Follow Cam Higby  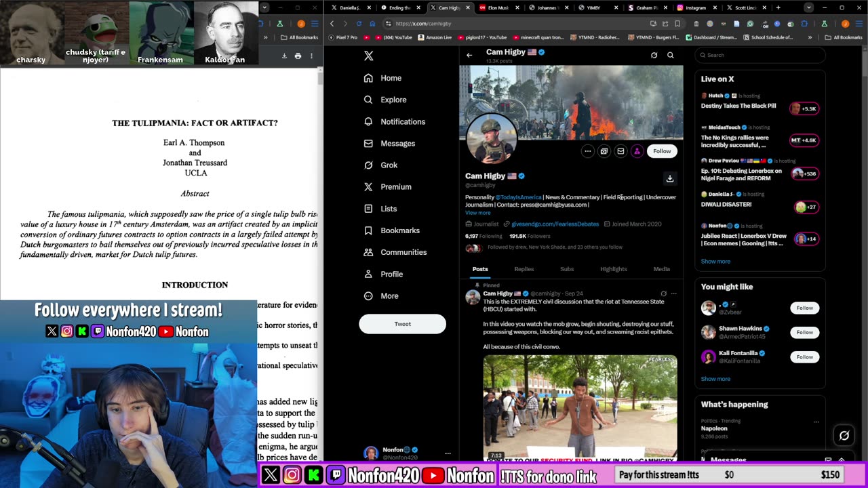662,151
